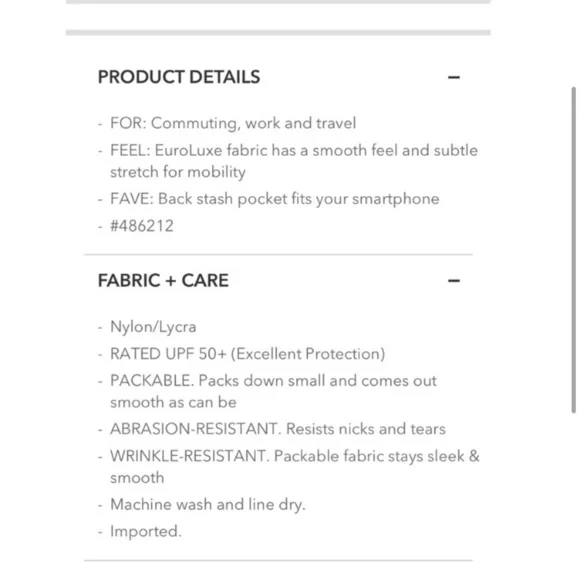
Task: Click the 'RATED UPF 50+' protection line
Action: pyautogui.click(x=247, y=354)
